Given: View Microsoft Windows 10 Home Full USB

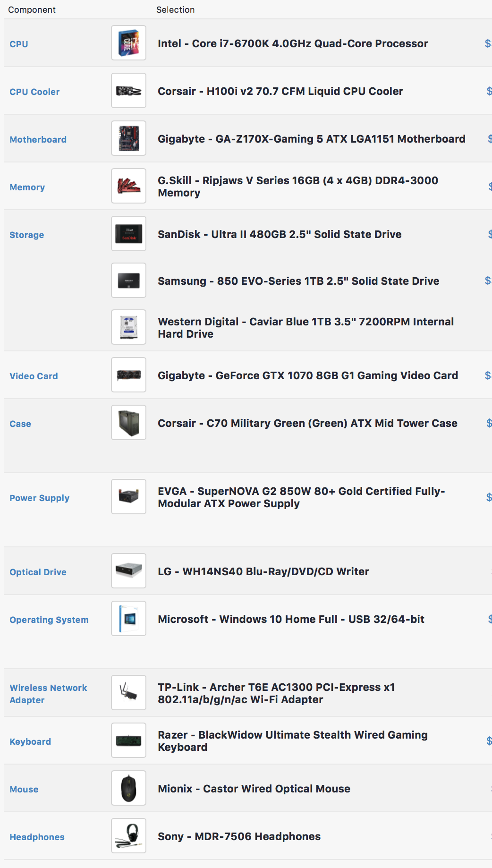Looking at the screenshot, I should point(291,619).
